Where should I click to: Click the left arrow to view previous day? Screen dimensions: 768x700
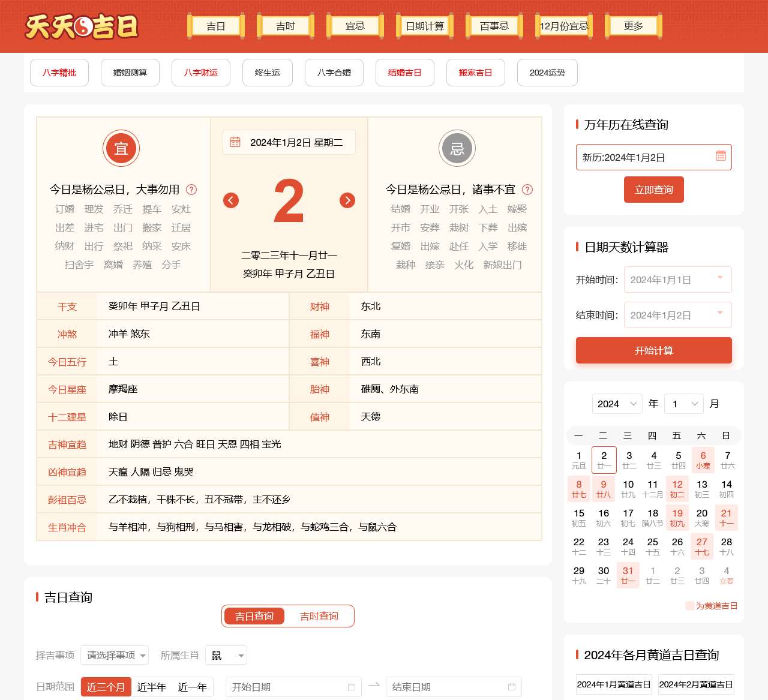click(x=231, y=200)
